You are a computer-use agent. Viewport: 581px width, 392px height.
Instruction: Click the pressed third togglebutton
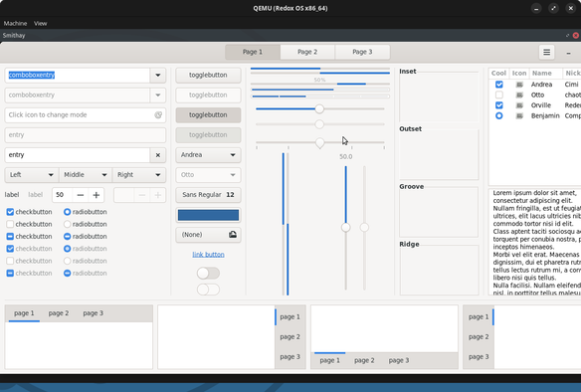point(208,114)
